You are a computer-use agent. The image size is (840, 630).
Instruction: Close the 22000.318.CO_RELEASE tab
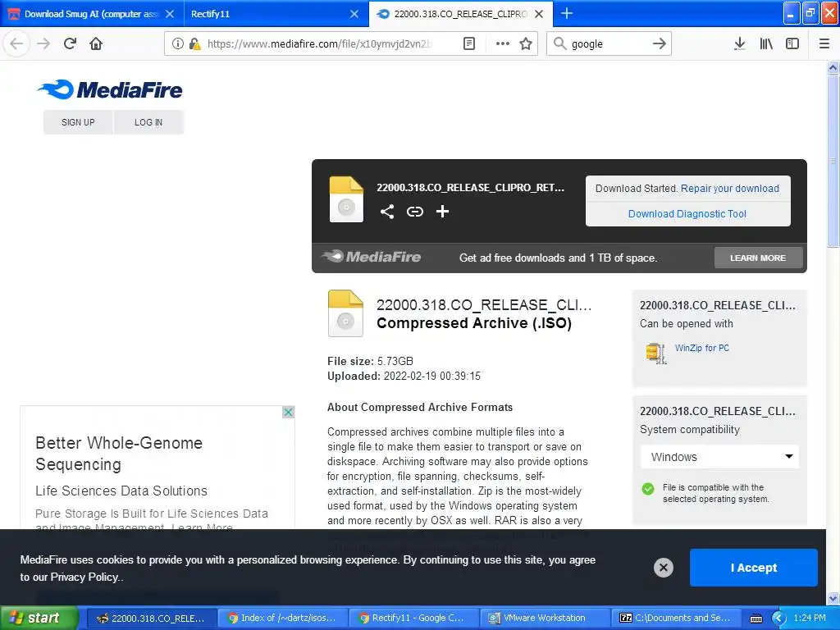(540, 14)
